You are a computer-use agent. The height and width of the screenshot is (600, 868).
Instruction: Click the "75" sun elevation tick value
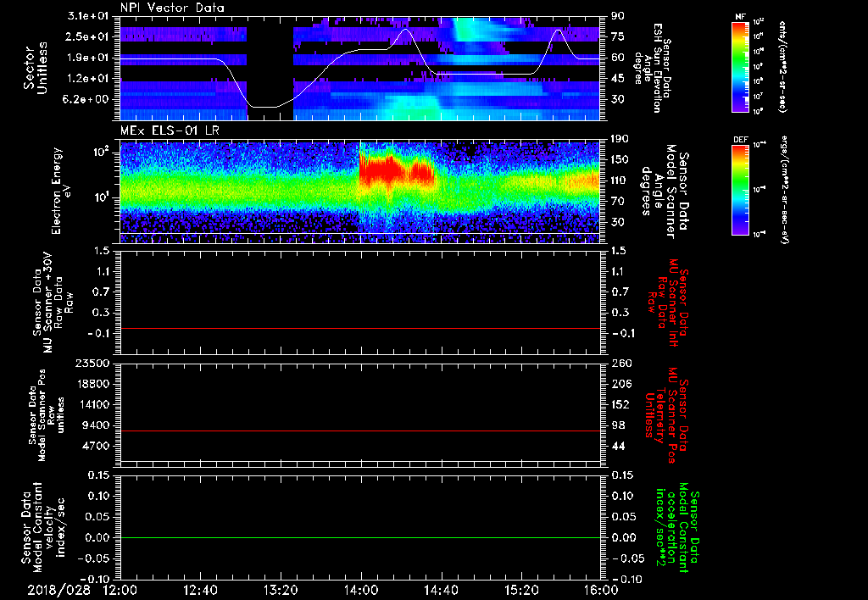(x=617, y=36)
